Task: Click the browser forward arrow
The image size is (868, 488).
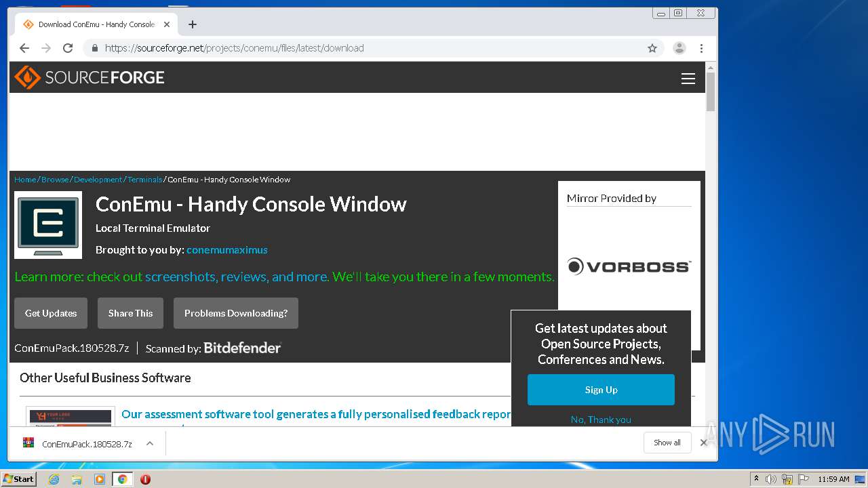Action: click(x=46, y=48)
